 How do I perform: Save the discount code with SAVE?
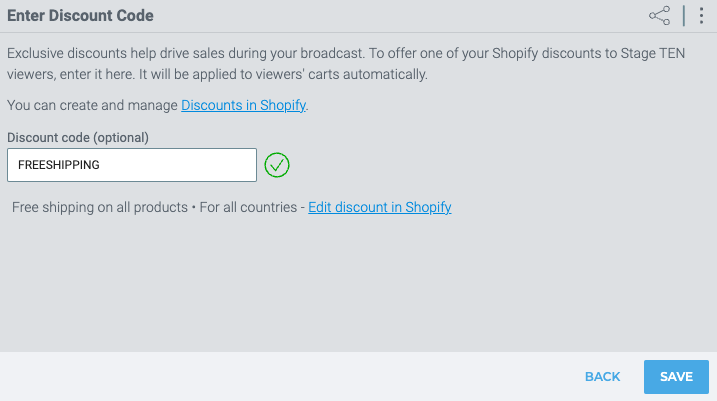676,377
